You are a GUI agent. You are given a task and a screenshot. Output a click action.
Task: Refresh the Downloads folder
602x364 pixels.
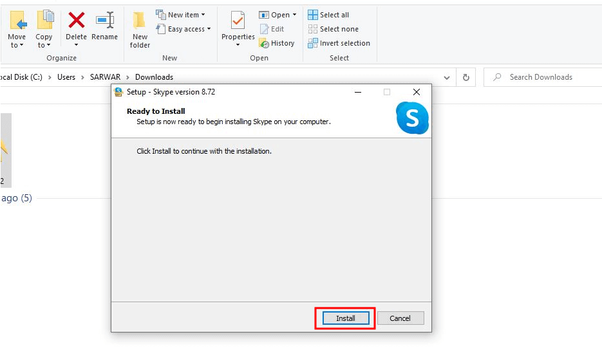(x=466, y=77)
